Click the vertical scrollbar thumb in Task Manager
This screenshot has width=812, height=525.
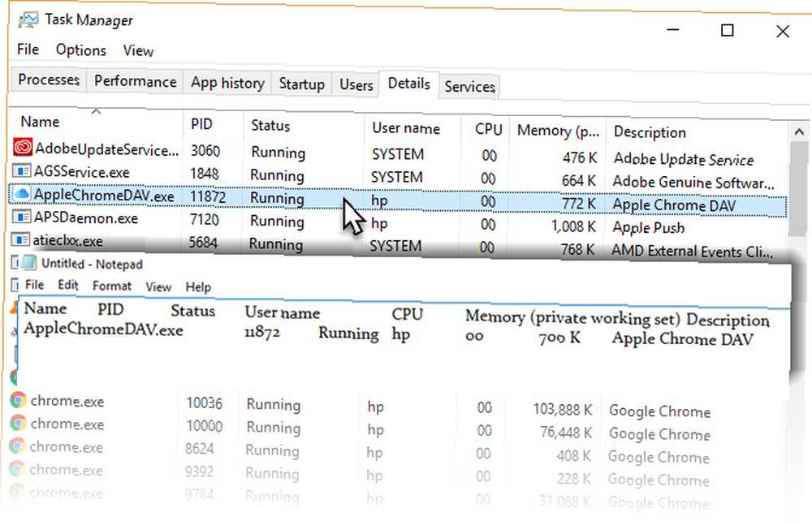(x=800, y=187)
